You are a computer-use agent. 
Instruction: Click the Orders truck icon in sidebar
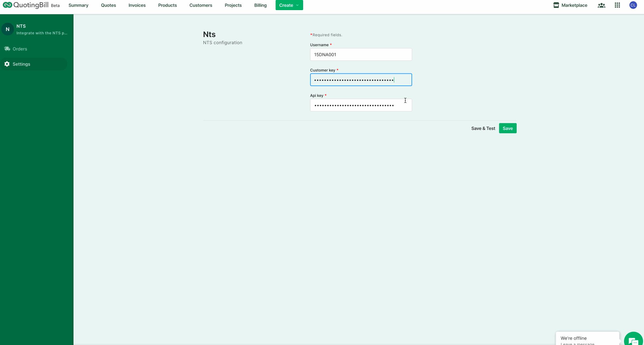coord(7,49)
